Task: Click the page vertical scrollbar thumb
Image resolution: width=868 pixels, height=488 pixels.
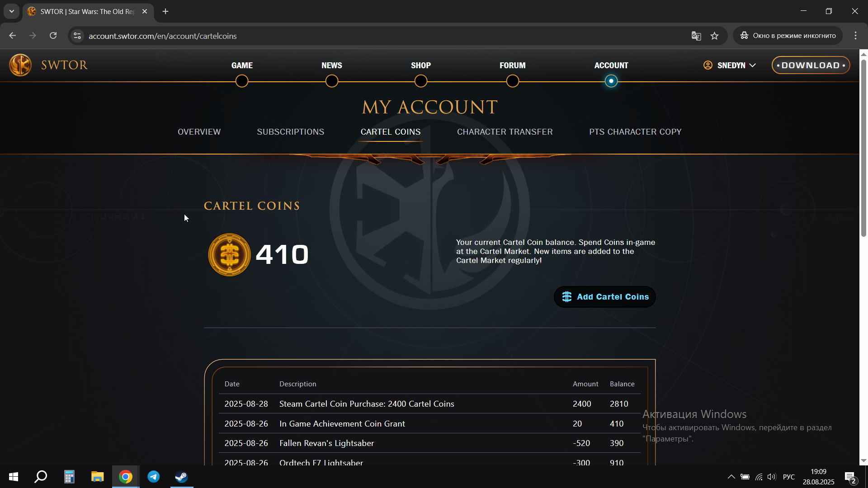Action: [863, 148]
